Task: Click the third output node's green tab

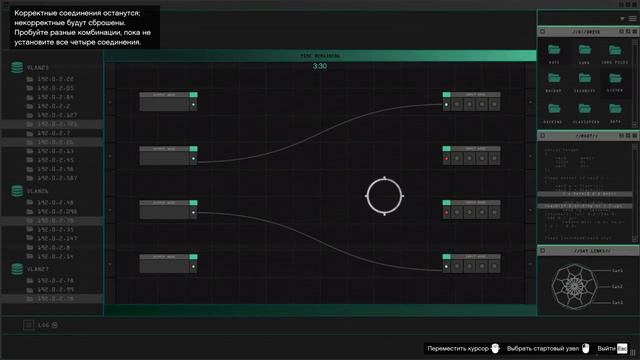Action: click(x=193, y=202)
